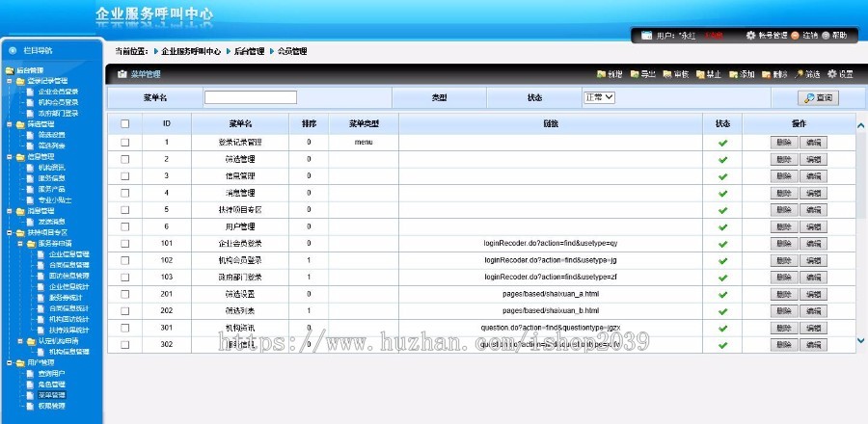868x424 pixels.
Task: Click 编辑 button for ID 1 row
Action: (813, 143)
